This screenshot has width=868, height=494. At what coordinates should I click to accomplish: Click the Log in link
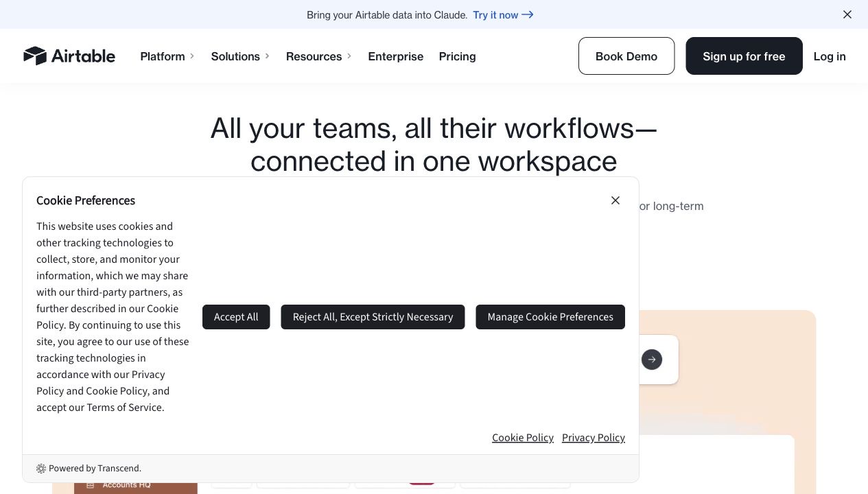coord(830,56)
